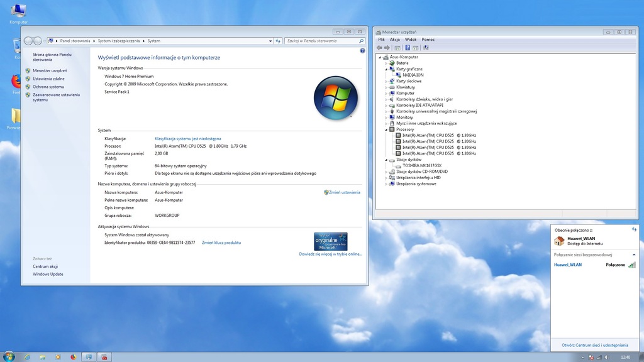644x362 pixels.
Task: Launch Internet Explorer from the taskbar
Action: tap(27, 357)
